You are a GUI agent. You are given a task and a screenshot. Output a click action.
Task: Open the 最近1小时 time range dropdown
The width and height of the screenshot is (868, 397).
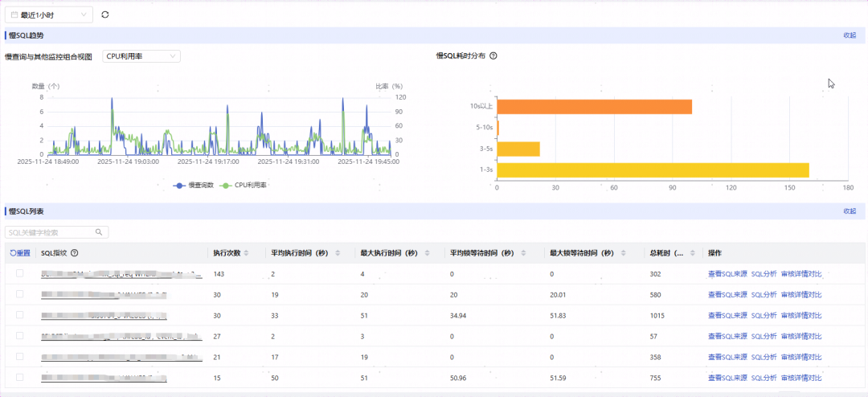pos(49,15)
